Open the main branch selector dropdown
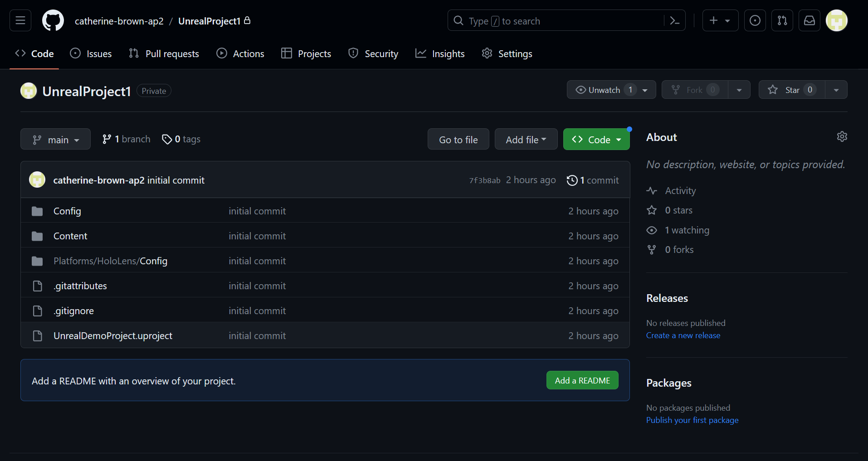The height and width of the screenshot is (461, 868). pyautogui.click(x=55, y=139)
